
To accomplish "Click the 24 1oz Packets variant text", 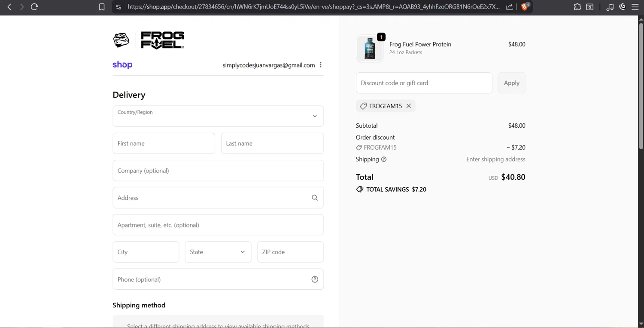I will (406, 52).
